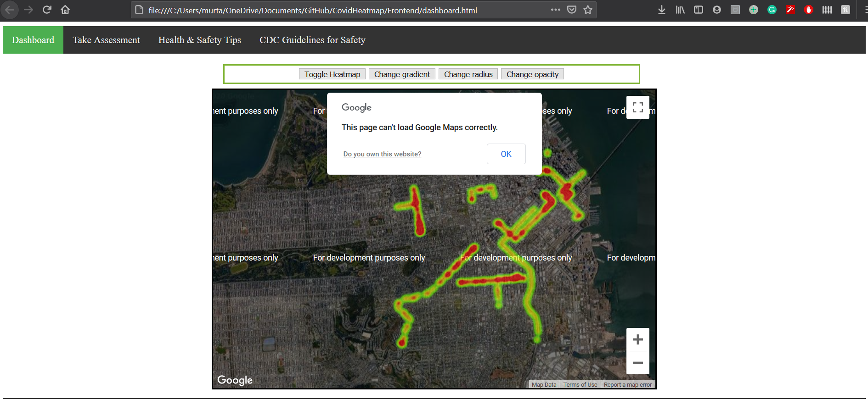
Task: Dismiss the Google Maps error with OK
Action: pos(506,154)
